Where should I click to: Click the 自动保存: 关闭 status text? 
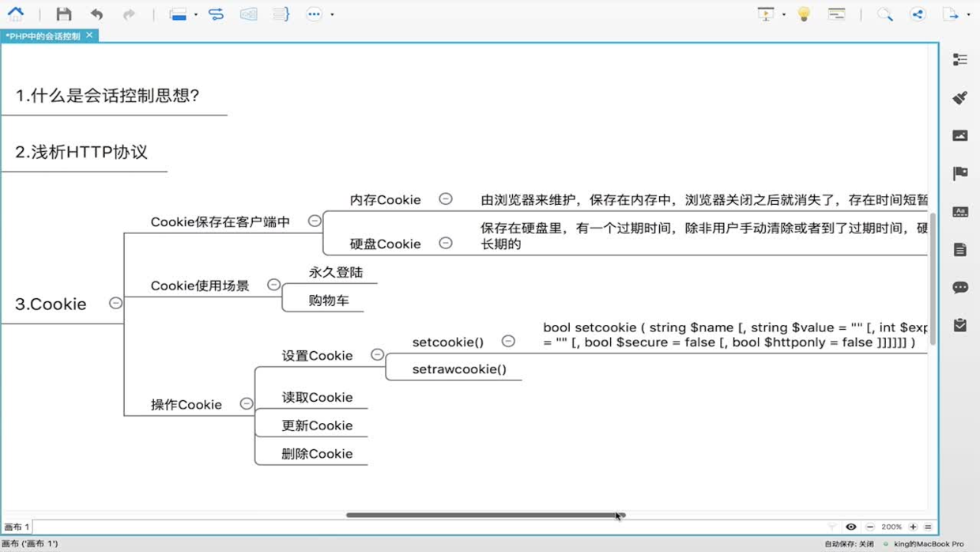849,544
